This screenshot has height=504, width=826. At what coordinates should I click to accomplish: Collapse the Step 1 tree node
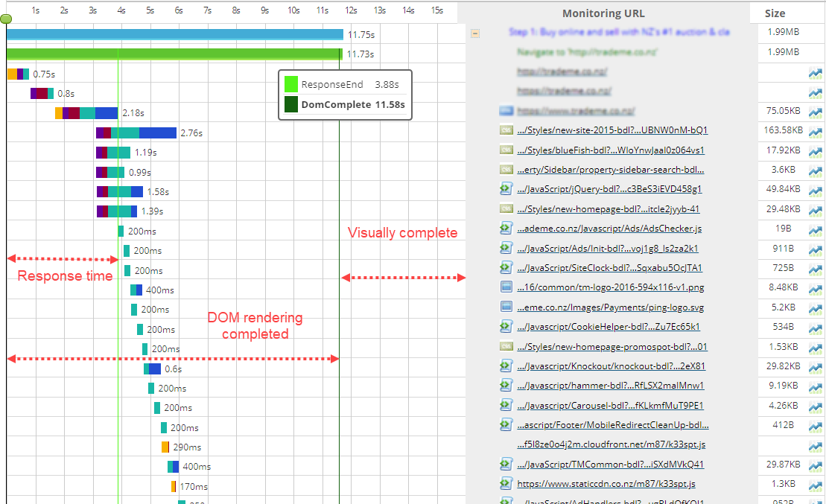(x=475, y=34)
